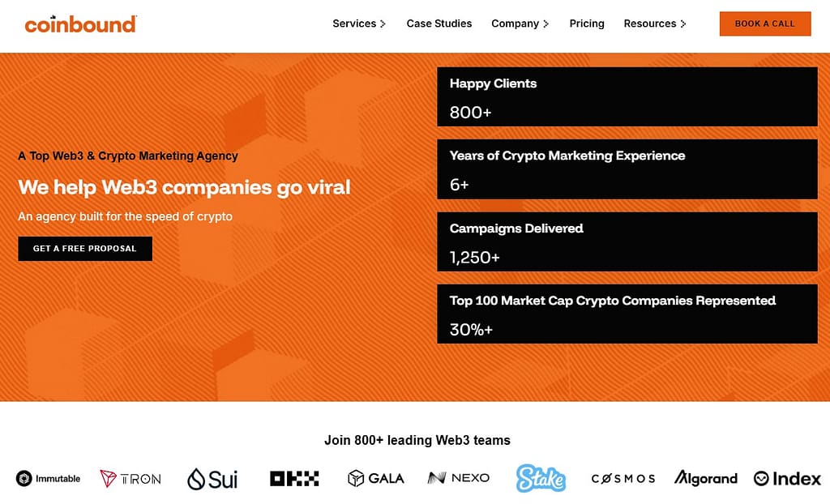Click Get a Free Proposal
Screen dimensions: 830x504
click(x=84, y=249)
